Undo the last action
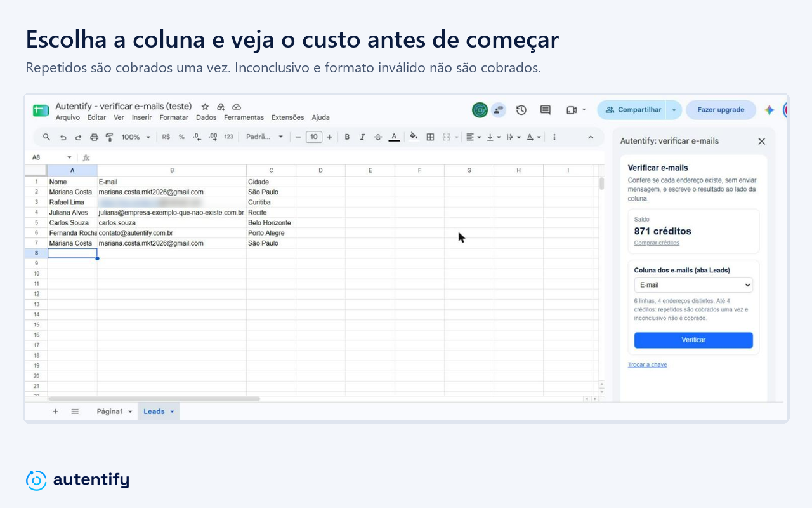This screenshot has width=812, height=508. click(x=63, y=137)
